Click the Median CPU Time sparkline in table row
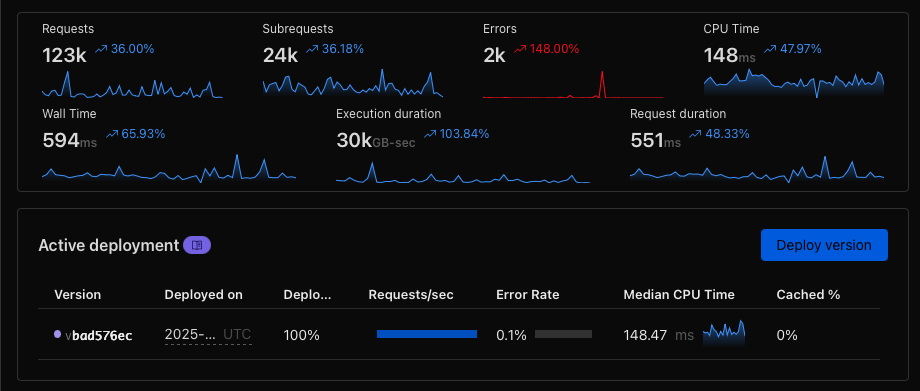 pos(724,333)
